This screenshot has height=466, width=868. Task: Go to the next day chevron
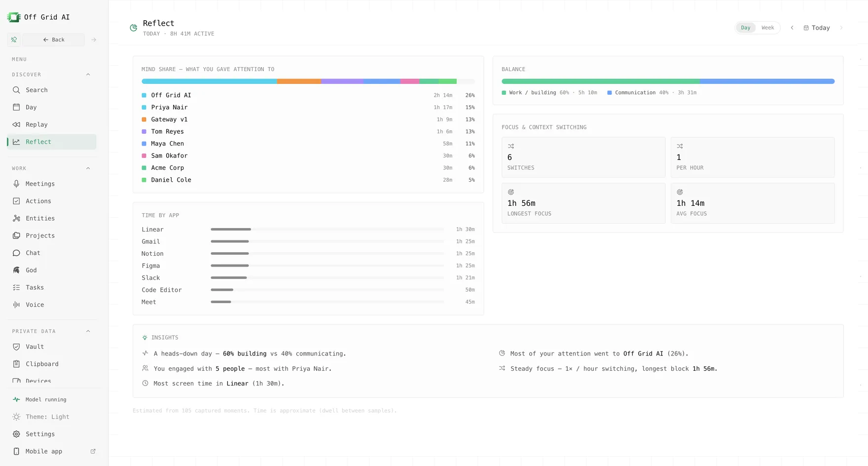841,28
